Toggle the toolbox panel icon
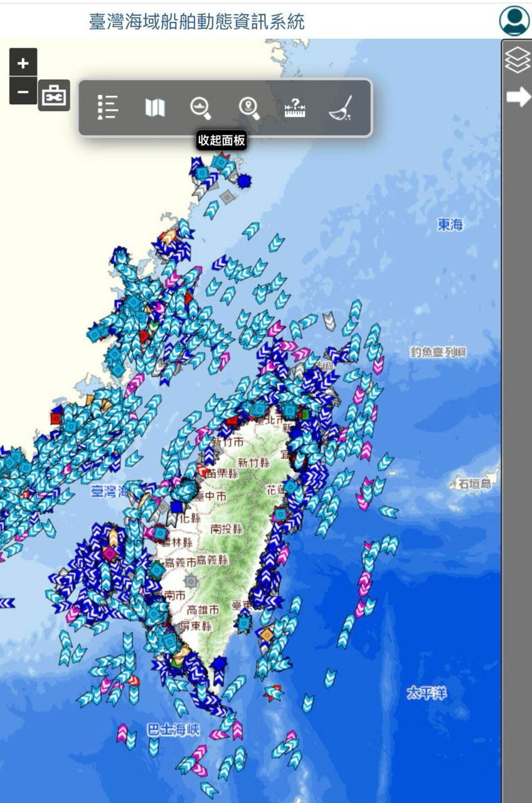 tap(54, 96)
